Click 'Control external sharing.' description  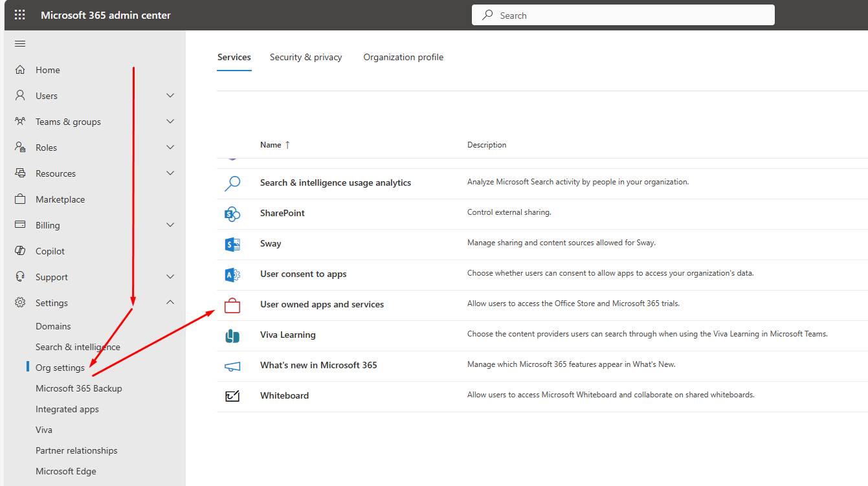click(509, 212)
